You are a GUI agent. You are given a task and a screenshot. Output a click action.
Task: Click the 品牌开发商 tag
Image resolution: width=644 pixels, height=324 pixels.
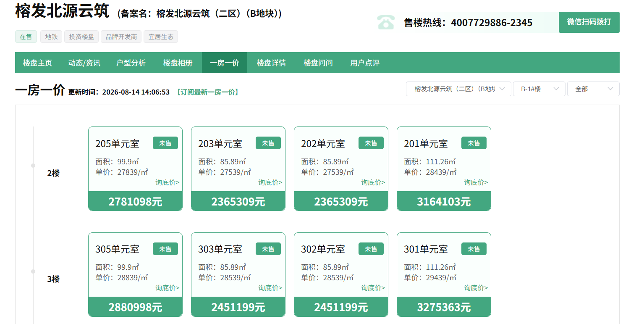tap(121, 37)
